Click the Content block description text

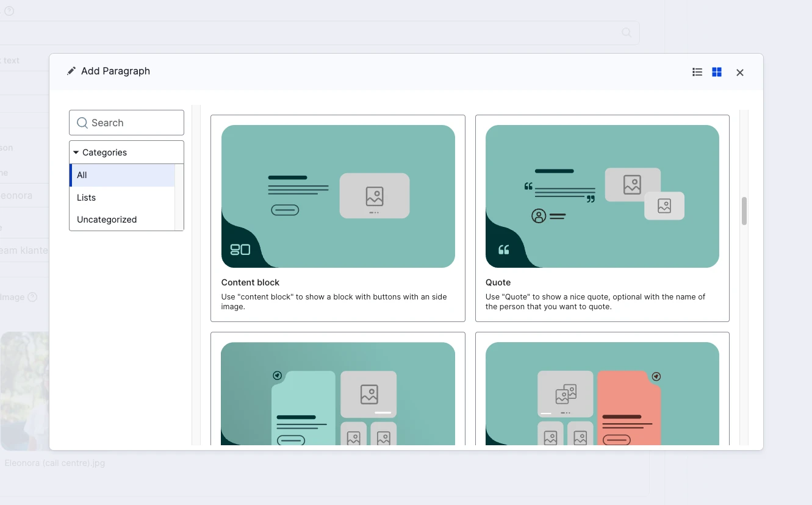[334, 302]
